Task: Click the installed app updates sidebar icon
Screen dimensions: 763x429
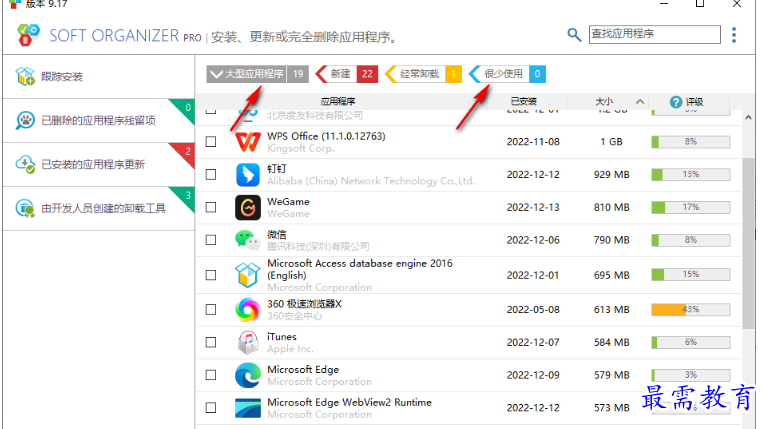Action: pyautogui.click(x=25, y=164)
